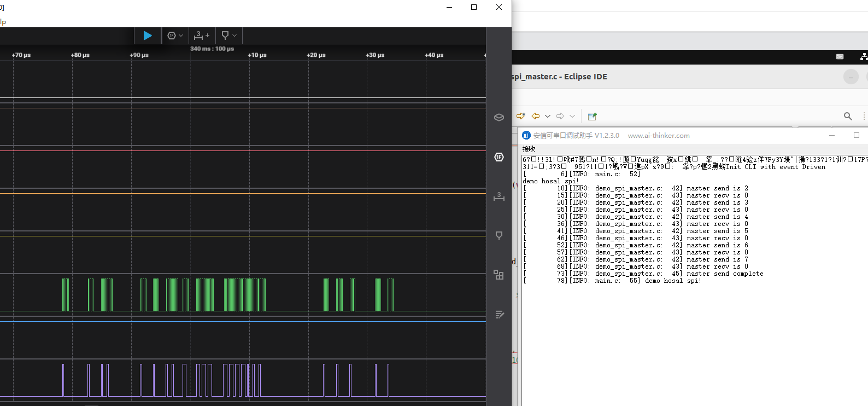Minimize the AI-Thinker serial assistant window
The image size is (868, 406).
[832, 135]
